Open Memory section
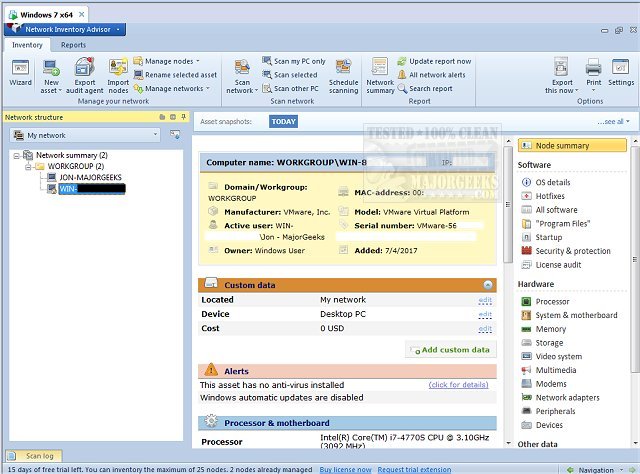 point(544,329)
